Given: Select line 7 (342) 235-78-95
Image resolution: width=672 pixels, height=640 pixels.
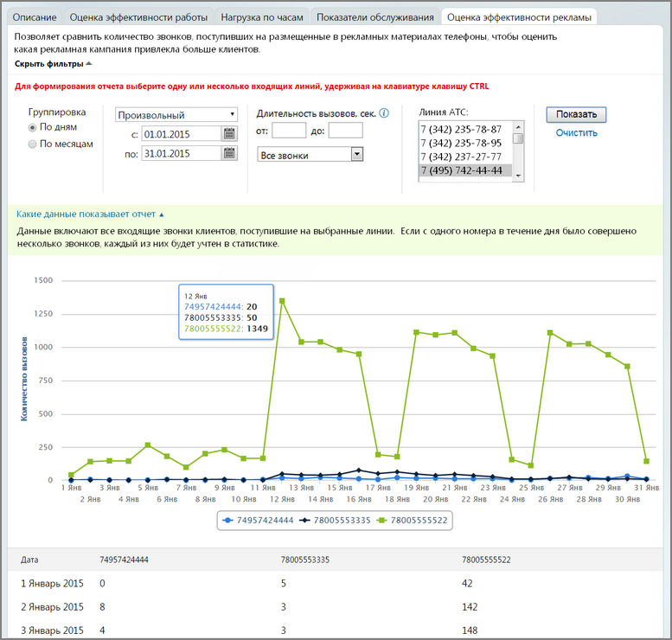Looking at the screenshot, I should pyautogui.click(x=466, y=143).
